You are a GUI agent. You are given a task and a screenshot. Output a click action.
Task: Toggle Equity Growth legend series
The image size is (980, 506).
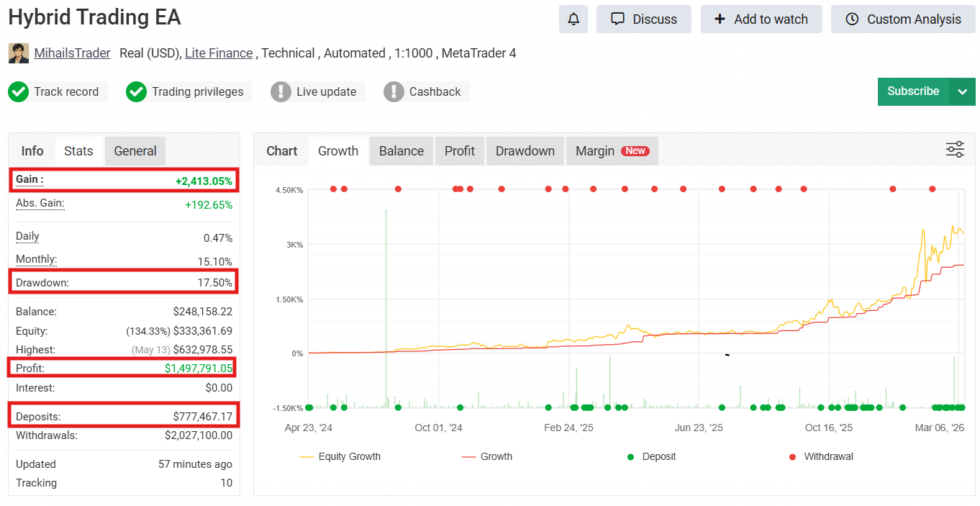[340, 456]
